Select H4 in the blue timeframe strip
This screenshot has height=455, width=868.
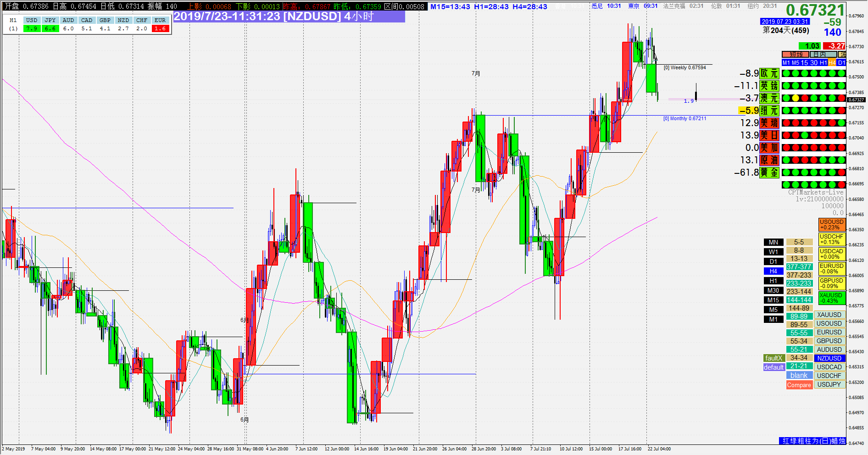(832, 63)
